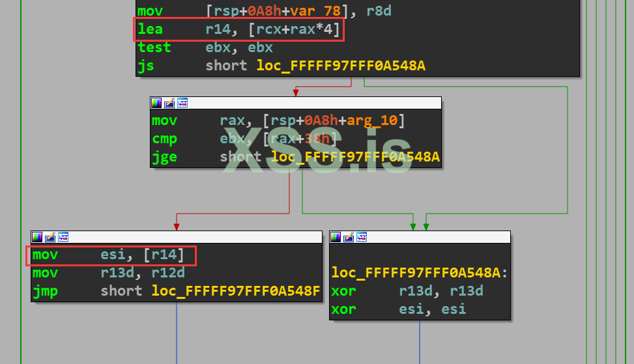Click the color icon on the cmp ebx node

click(x=156, y=103)
